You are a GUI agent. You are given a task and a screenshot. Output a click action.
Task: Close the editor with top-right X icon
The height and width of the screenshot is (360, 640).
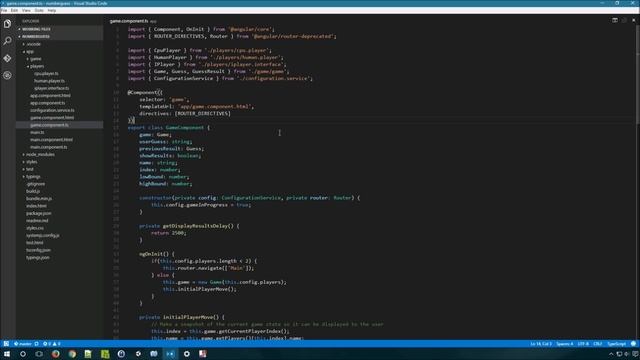(x=633, y=20)
